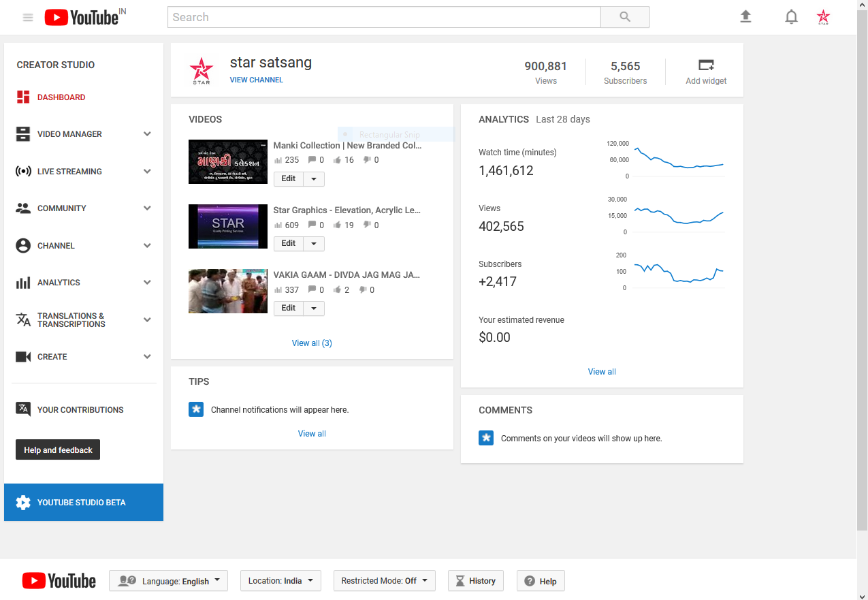Open the Language: English dropdown
The height and width of the screenshot is (600, 868).
(x=168, y=581)
